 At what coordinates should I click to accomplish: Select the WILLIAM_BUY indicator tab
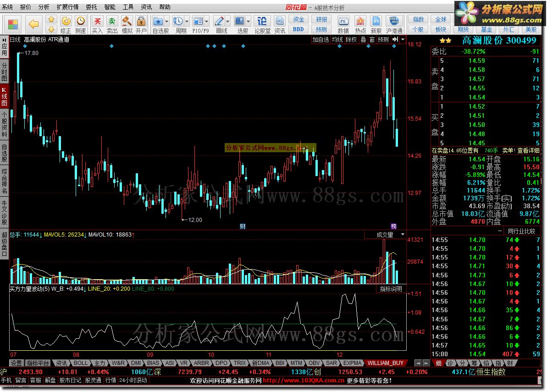[x=386, y=363]
